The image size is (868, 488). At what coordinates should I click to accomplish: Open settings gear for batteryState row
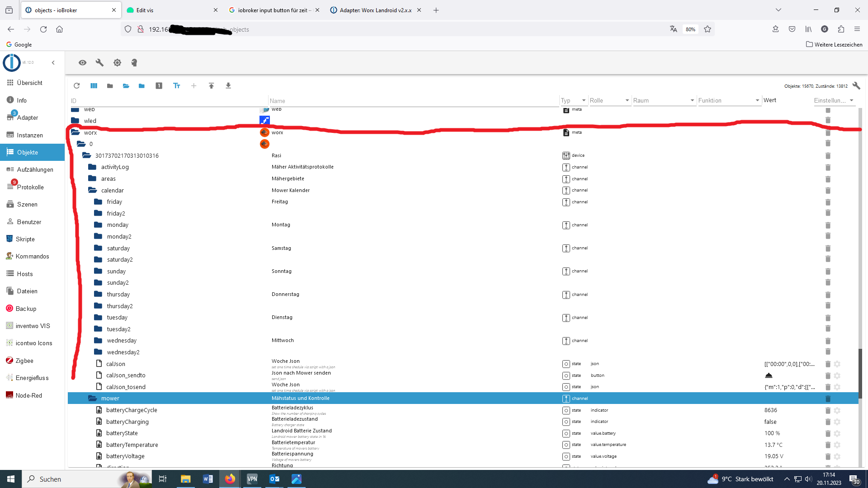point(837,433)
